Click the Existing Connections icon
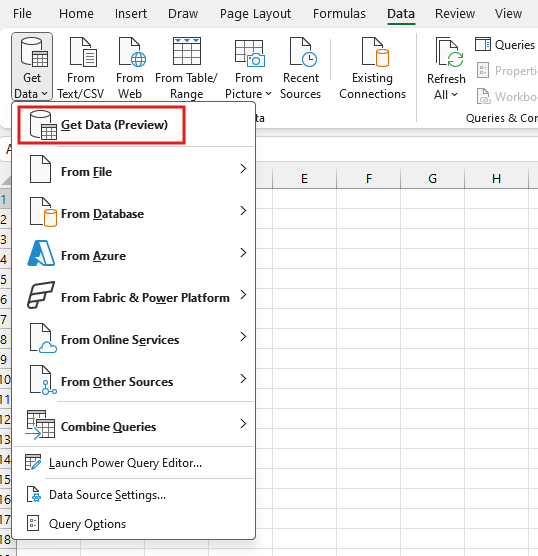Viewport: 538px width, 556px height. (376, 52)
